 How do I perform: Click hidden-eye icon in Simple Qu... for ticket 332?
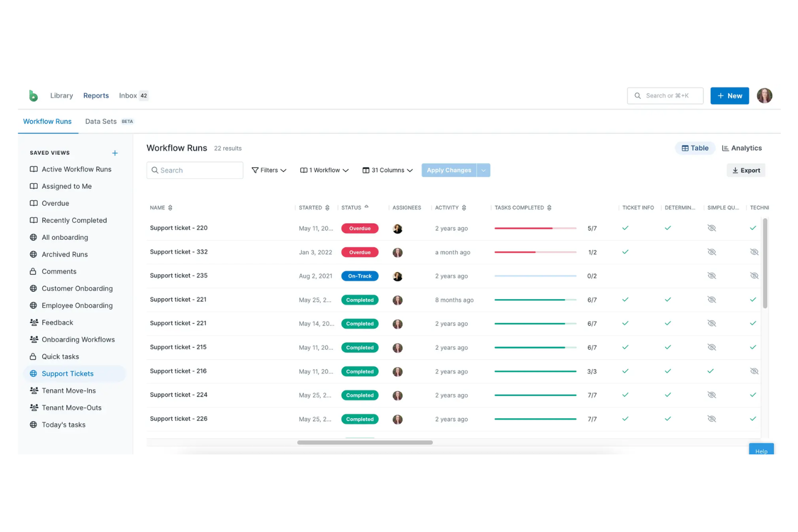click(712, 252)
